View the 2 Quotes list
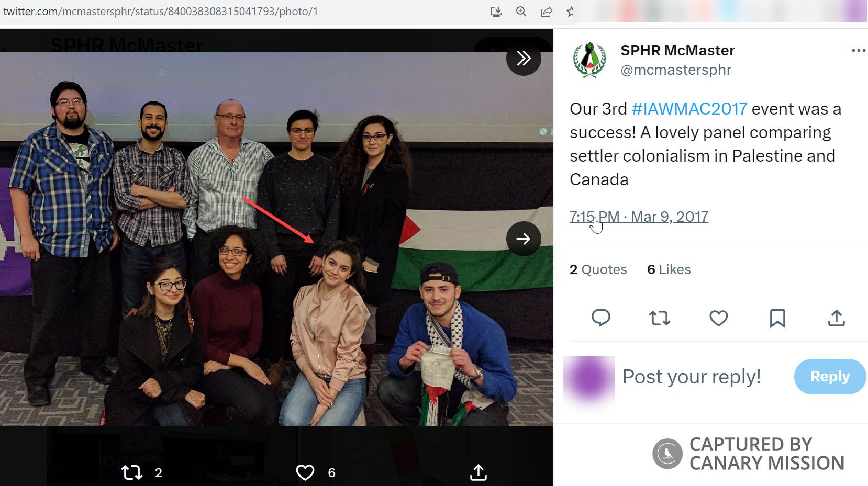 [x=598, y=269]
